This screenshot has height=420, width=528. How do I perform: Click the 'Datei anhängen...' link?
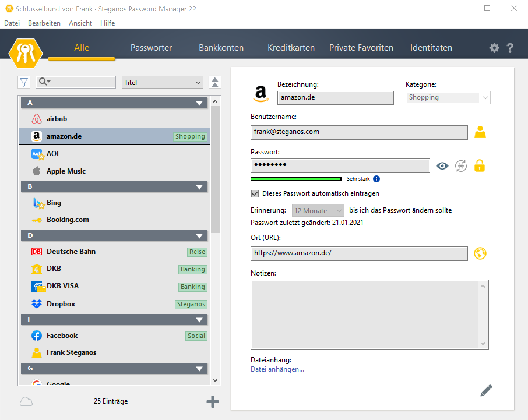277,369
